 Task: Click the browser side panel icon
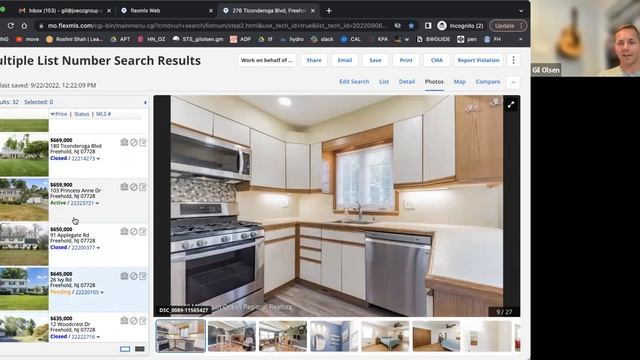428,26
